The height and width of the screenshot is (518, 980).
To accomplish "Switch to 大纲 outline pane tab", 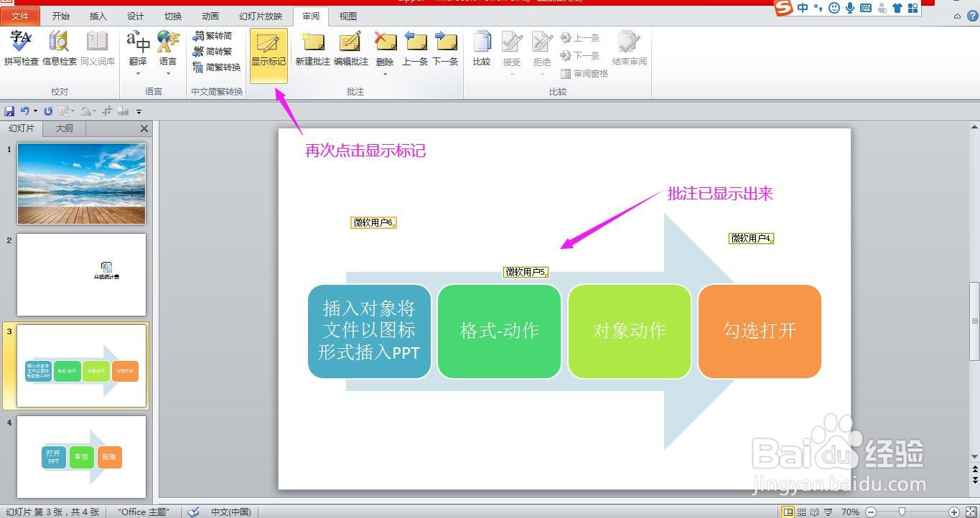I will click(x=65, y=128).
